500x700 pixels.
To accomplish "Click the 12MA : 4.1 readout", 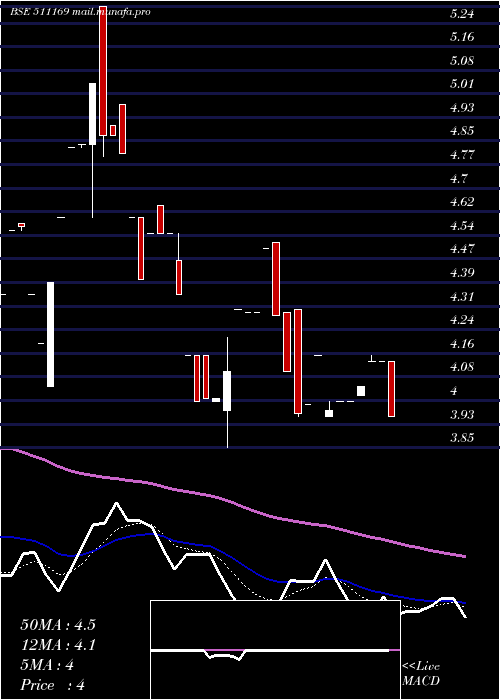I will 58,645.
